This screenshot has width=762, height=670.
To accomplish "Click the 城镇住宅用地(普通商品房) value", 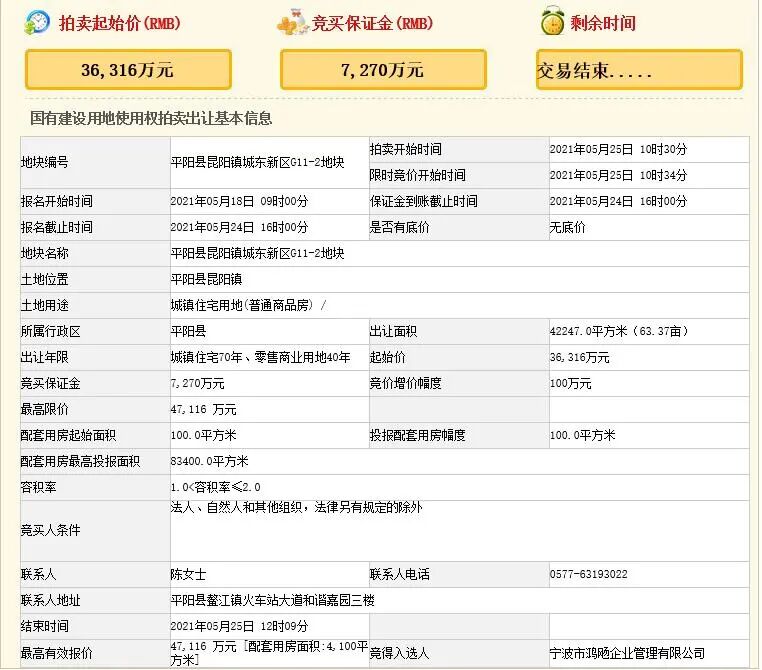I will pos(242,306).
